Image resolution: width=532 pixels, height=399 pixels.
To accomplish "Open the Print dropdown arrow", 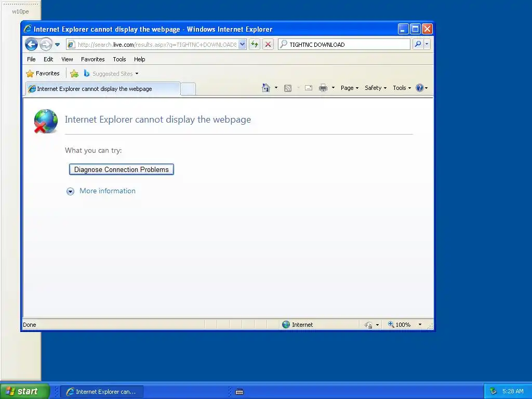I will pyautogui.click(x=333, y=88).
